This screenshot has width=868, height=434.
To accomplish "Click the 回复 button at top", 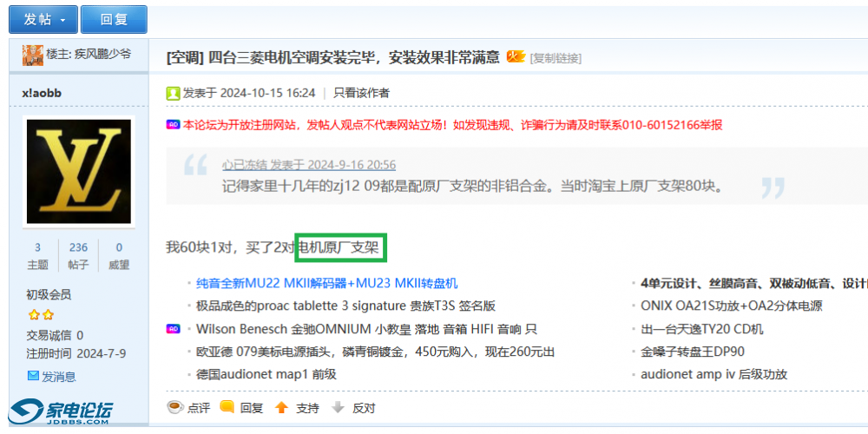I will (x=114, y=19).
